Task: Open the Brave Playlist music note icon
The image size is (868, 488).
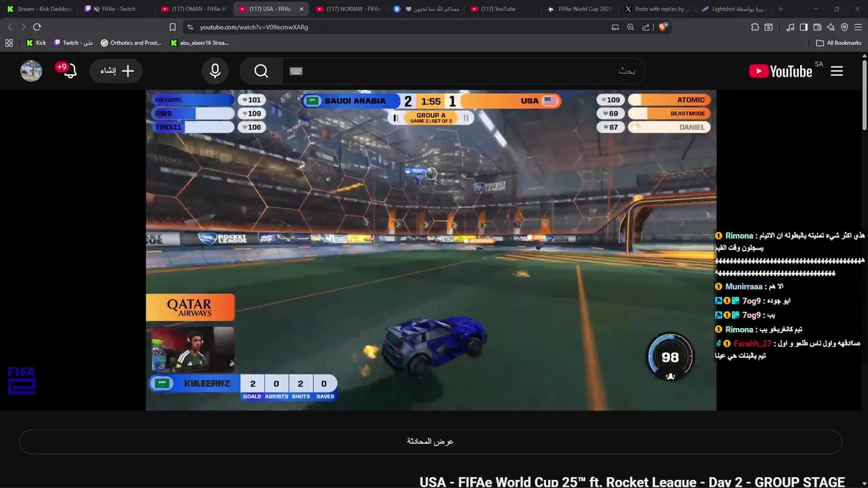Action: [790, 27]
